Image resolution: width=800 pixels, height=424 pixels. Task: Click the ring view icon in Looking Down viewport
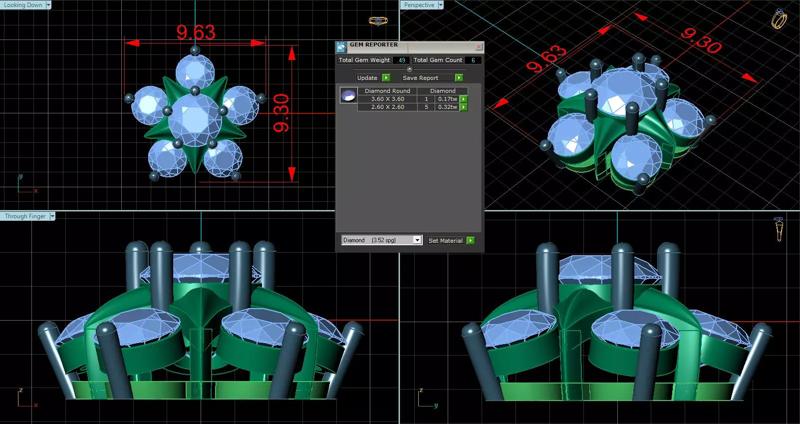tap(378, 20)
